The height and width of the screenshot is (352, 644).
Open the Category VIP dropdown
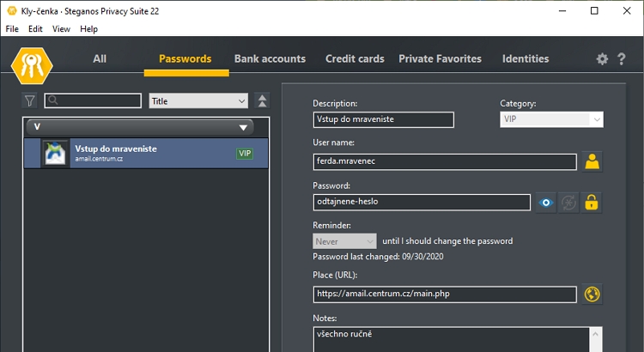click(551, 119)
